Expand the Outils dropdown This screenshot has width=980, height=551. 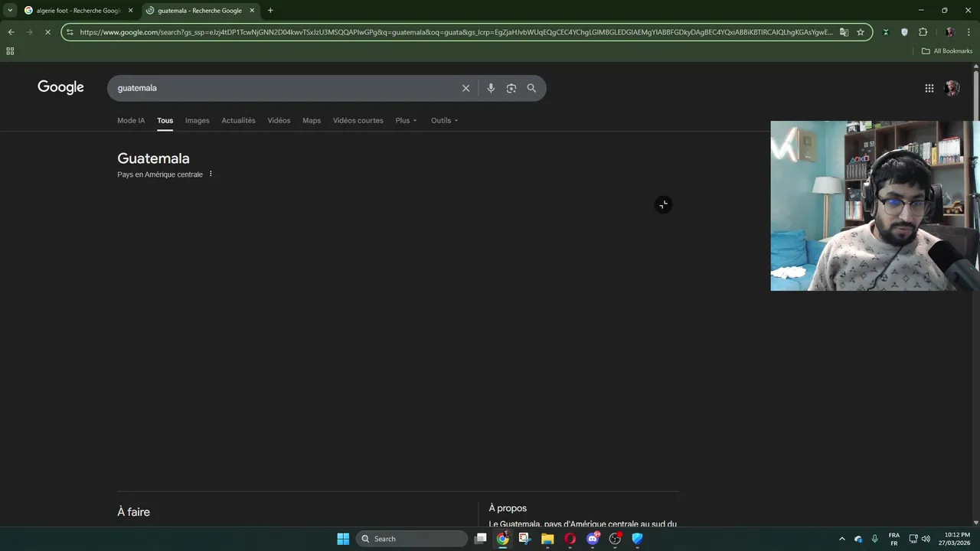[445, 120]
